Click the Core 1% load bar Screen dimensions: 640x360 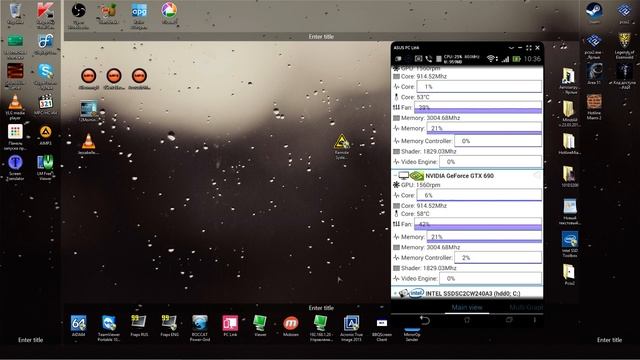tap(479, 87)
